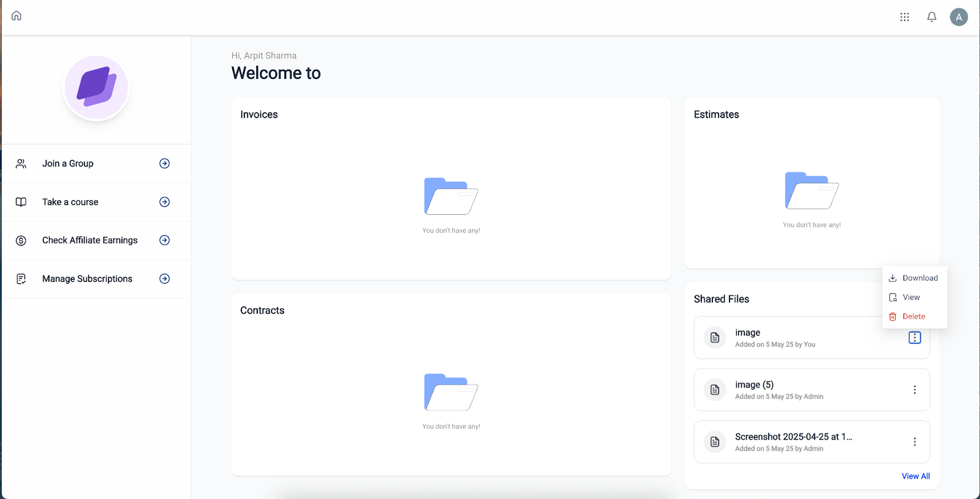The height and width of the screenshot is (499, 980).
Task: Click arrow next to Take a course
Action: point(165,202)
